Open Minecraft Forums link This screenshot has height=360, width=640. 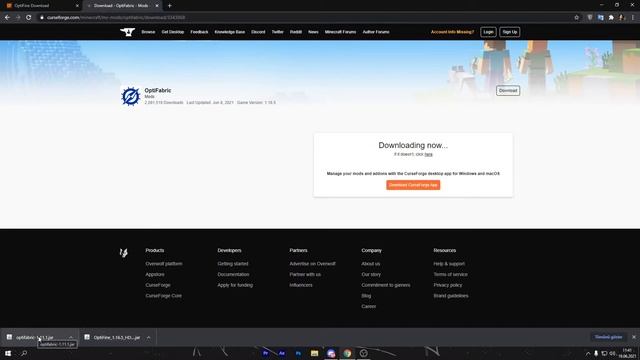340,32
